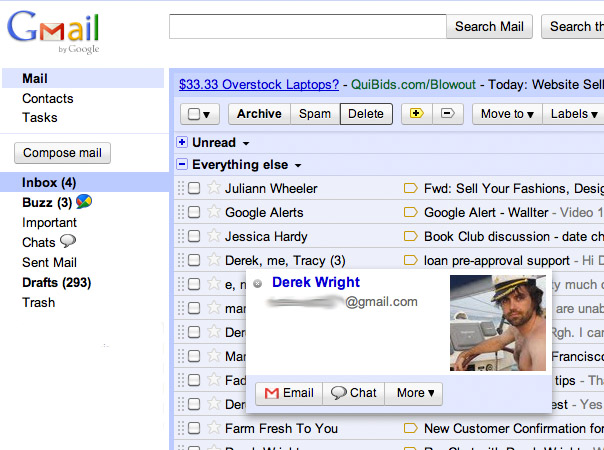604x450 pixels.
Task: Open the Derek Wright name link
Action: [316, 282]
